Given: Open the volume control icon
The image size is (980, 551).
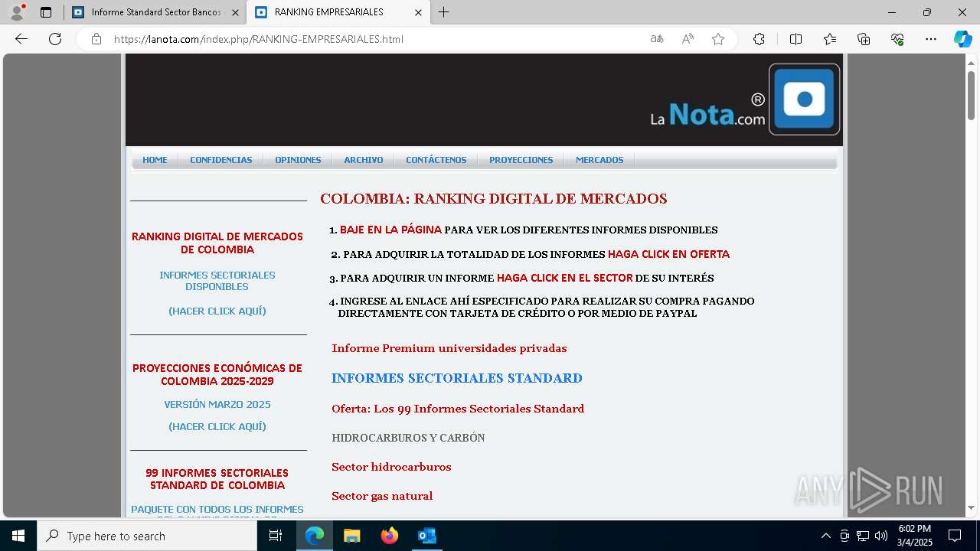Looking at the screenshot, I should click(880, 536).
